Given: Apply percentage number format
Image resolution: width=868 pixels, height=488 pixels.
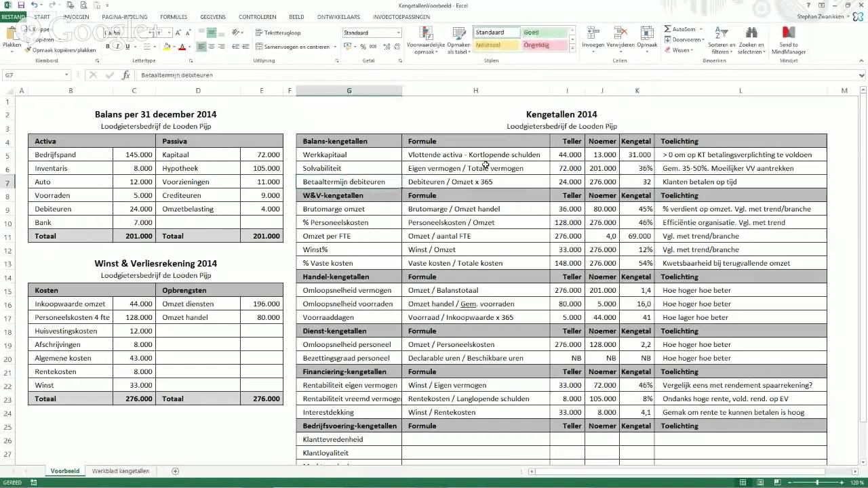Looking at the screenshot, I should click(363, 47).
